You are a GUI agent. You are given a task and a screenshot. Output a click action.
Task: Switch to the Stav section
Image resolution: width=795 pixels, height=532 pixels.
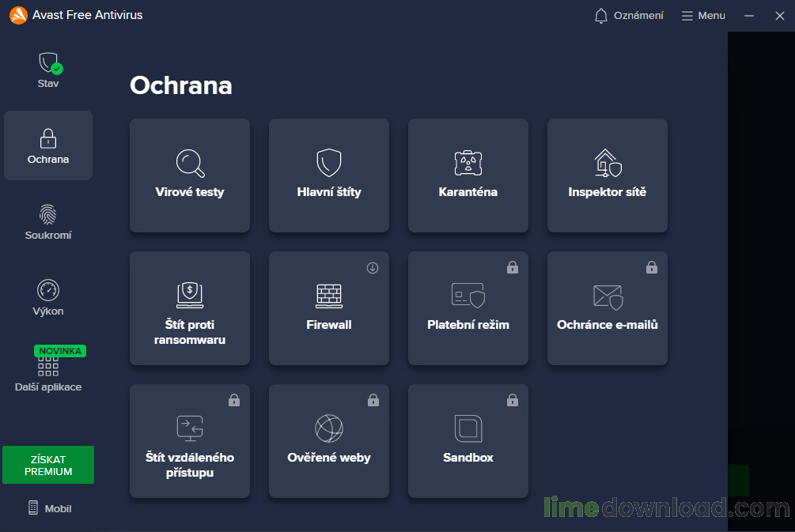tap(47, 70)
